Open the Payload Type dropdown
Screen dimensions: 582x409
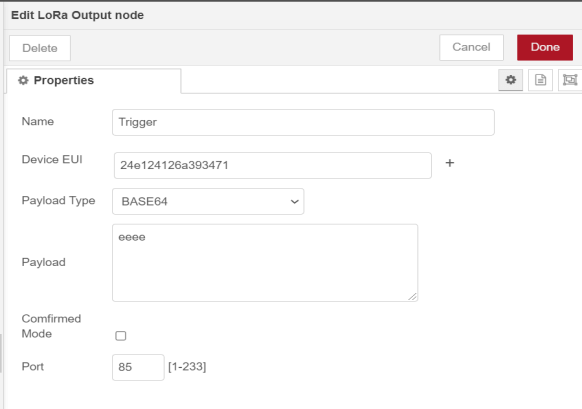point(208,201)
